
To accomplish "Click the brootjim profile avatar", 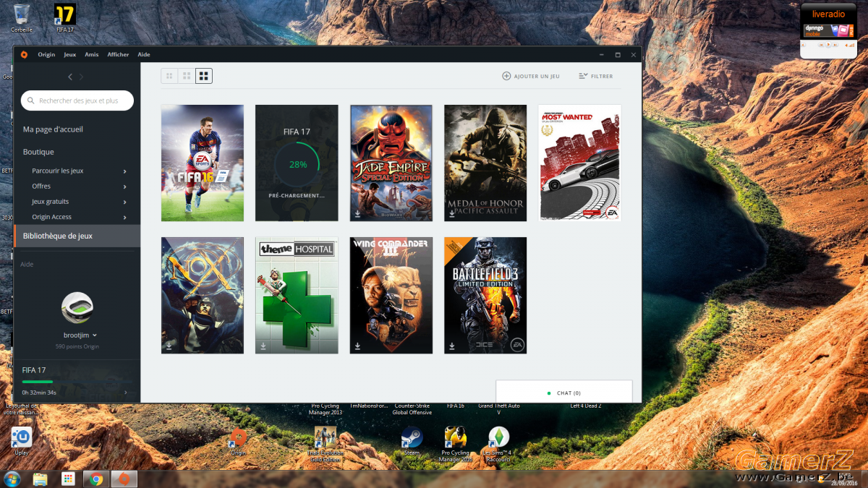I will coord(77,308).
